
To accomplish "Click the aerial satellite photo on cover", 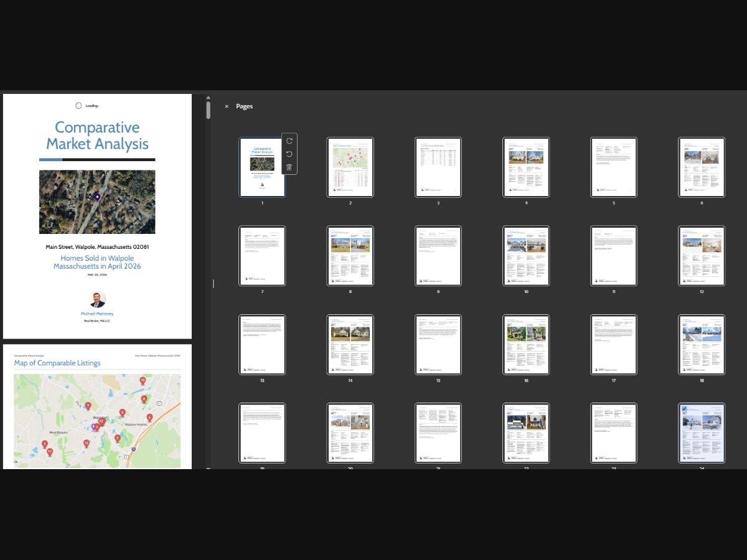I will click(x=97, y=202).
